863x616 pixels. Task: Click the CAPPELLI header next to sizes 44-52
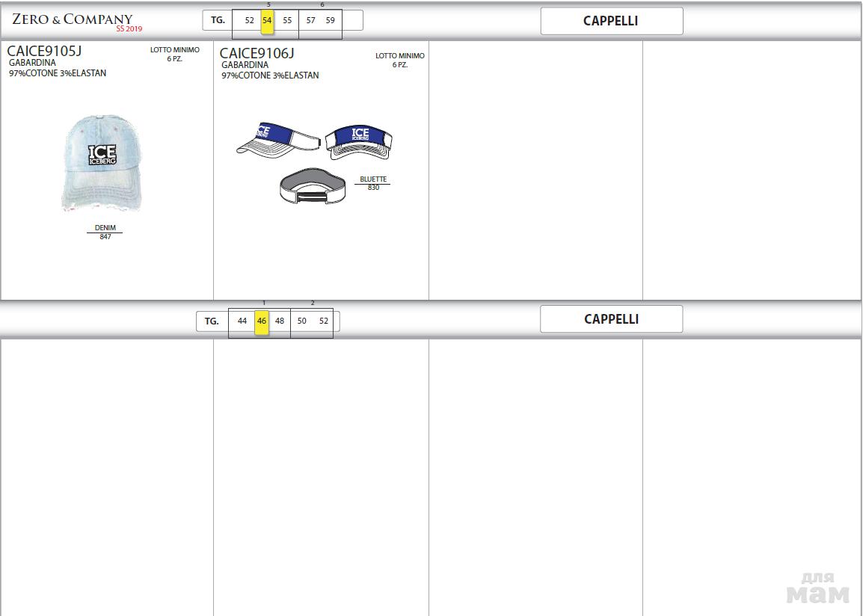pyautogui.click(x=611, y=319)
